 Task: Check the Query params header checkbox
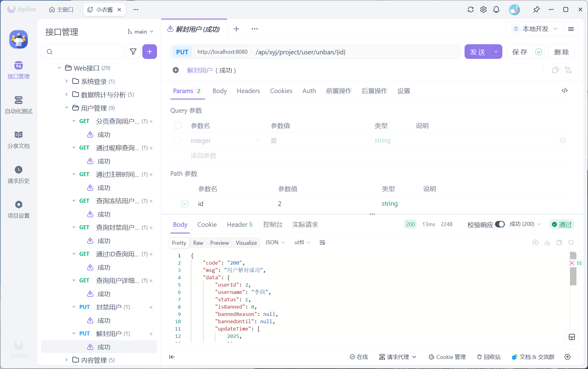click(178, 125)
